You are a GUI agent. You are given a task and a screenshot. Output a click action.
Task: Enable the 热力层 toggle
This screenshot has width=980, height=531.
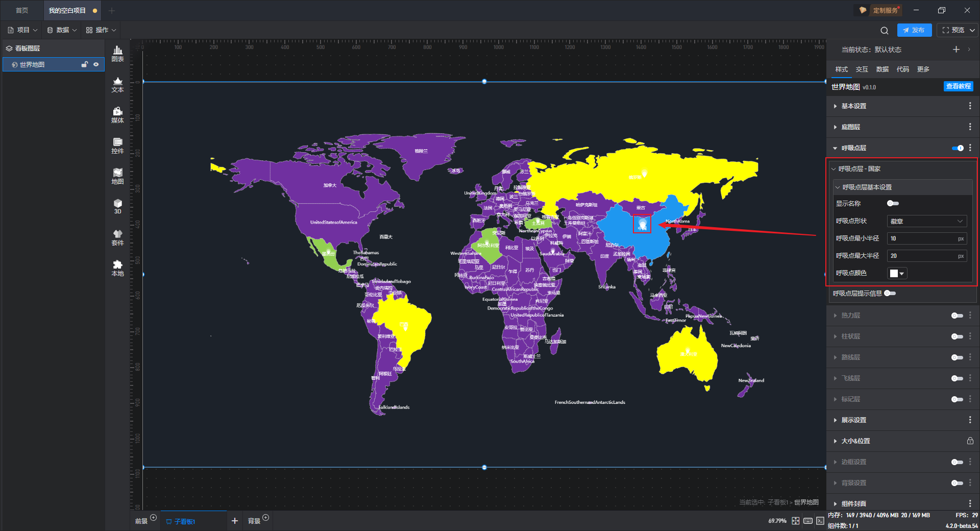click(x=957, y=316)
